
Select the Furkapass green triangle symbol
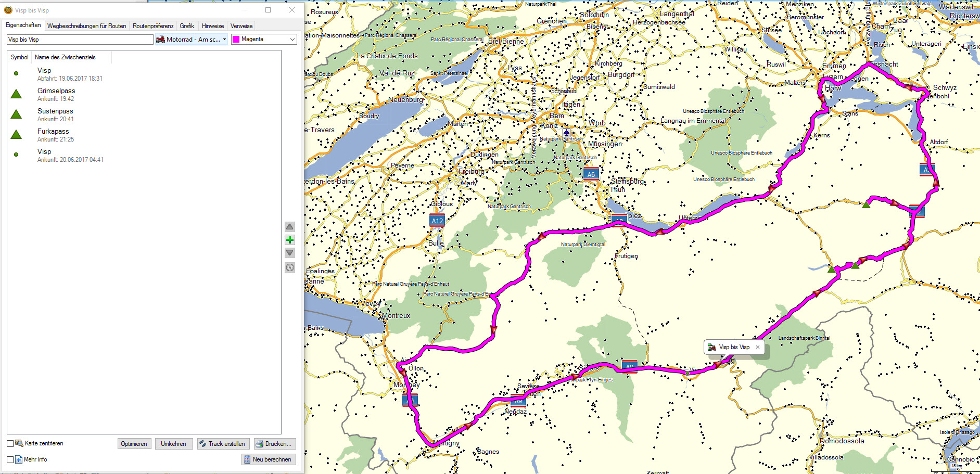(16, 135)
